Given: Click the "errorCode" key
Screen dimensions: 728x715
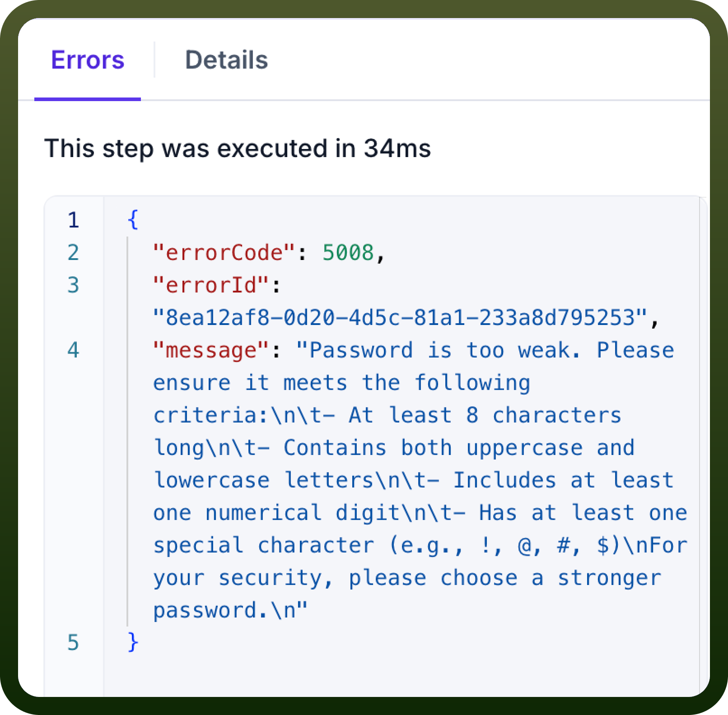Looking at the screenshot, I should pyautogui.click(x=224, y=253).
